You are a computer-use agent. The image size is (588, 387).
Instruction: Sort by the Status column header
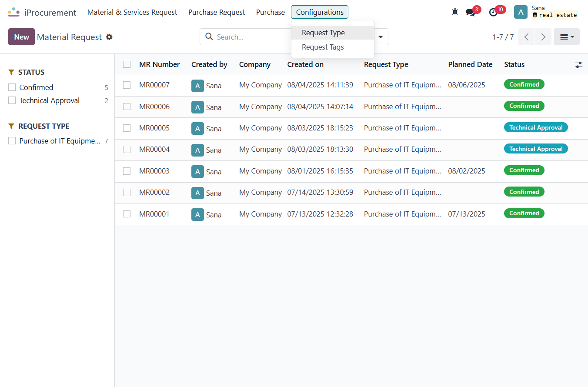tap(514, 64)
